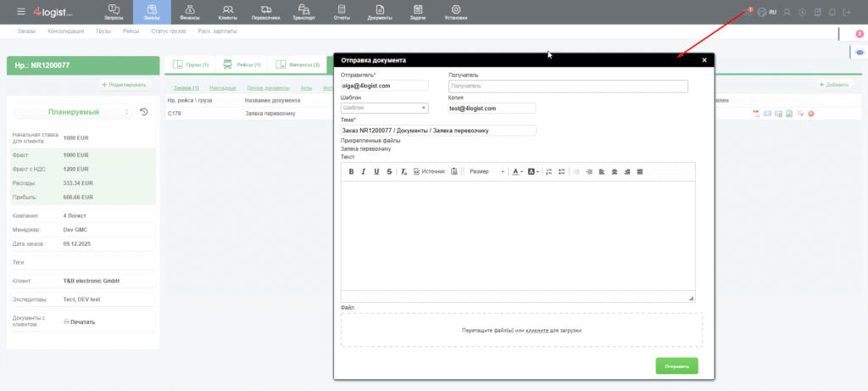This screenshot has width=868, height=391.
Task: Open the Планируемый status dropdown
Action: point(71,112)
